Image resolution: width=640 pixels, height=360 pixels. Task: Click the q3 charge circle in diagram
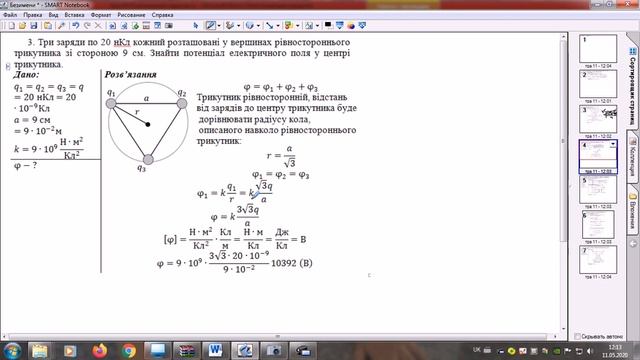click(148, 159)
